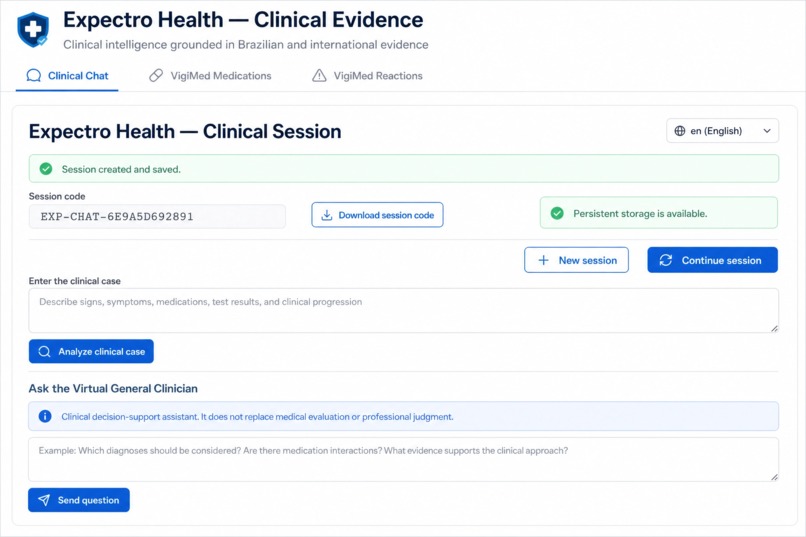Viewport: 806px width, 537px height.
Task: Click the globe icon in language selector
Action: click(x=680, y=131)
